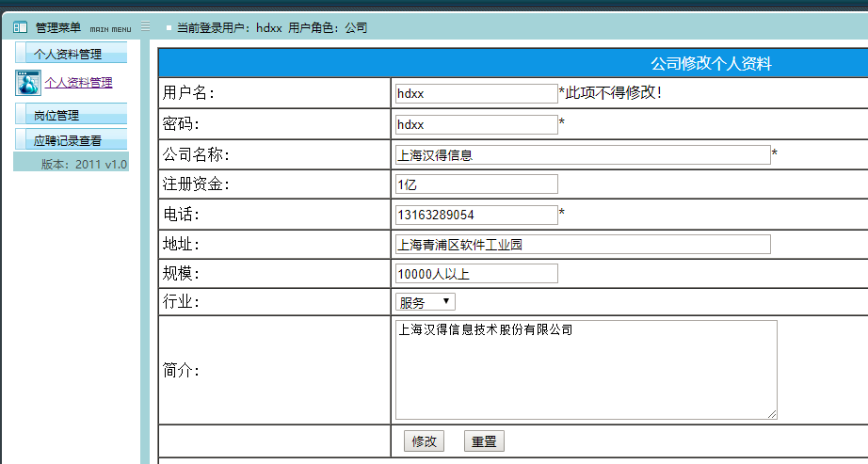
Task: Click the textarea resize handle corner
Action: [772, 414]
